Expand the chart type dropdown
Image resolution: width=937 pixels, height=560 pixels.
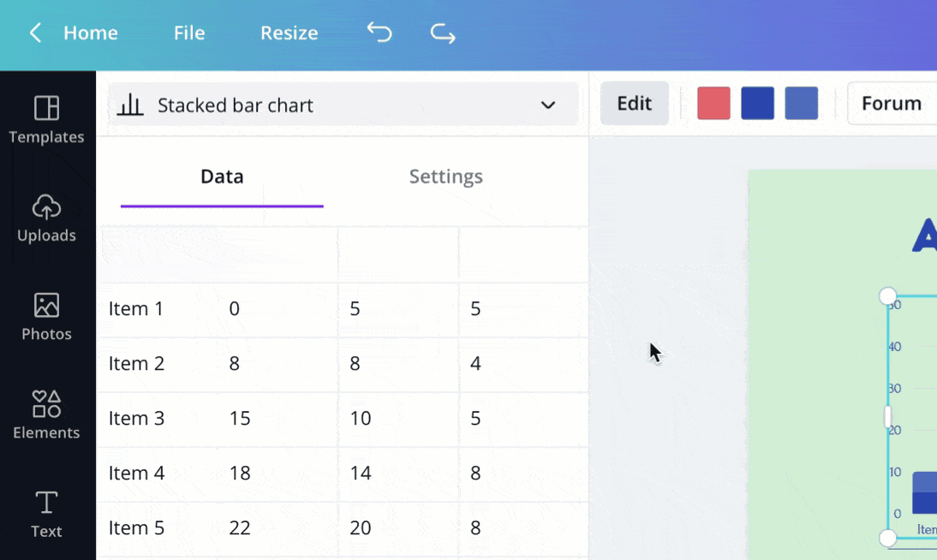[x=547, y=104]
